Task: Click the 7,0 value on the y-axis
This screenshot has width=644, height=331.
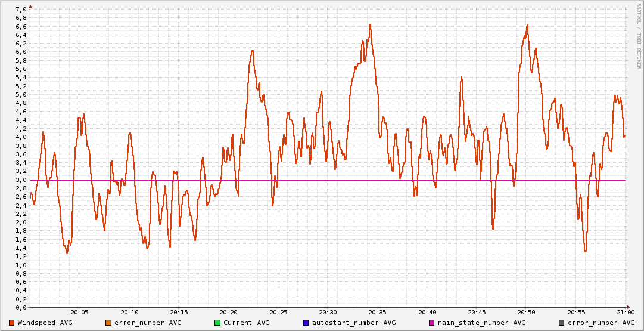Action: click(20, 9)
